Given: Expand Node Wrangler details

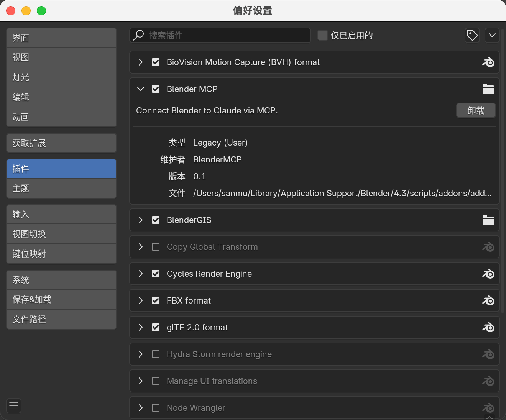Looking at the screenshot, I should point(141,408).
